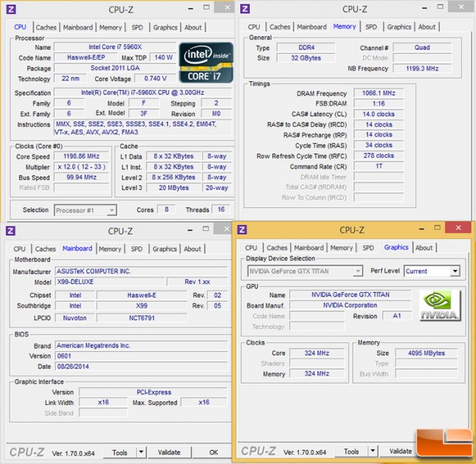Switch to SPD tab in Memory window

[371, 27]
